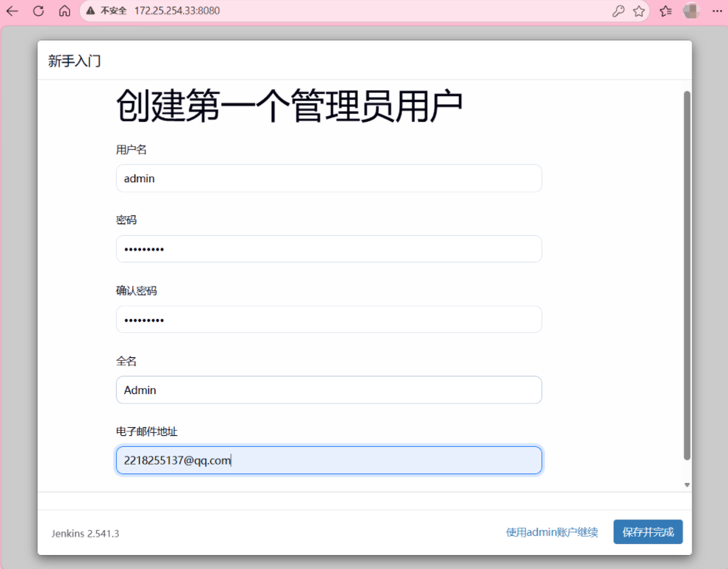Click the Jenkins 2.541.3 version text
The width and height of the screenshot is (728, 569).
coord(85,534)
